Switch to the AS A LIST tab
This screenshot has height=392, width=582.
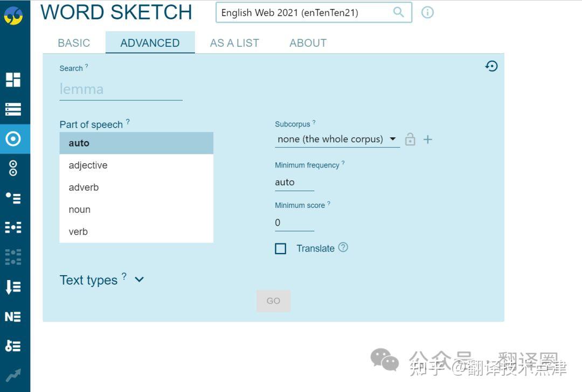pos(234,43)
